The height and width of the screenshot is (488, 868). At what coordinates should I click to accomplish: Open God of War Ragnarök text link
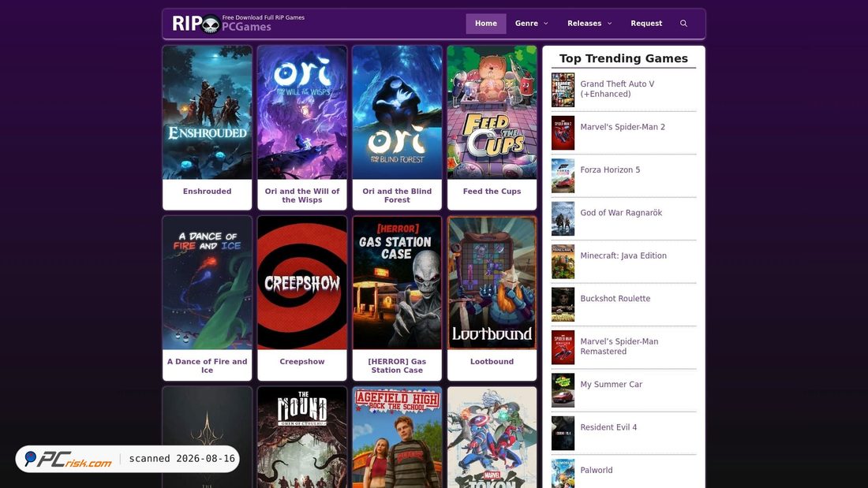[x=621, y=212]
